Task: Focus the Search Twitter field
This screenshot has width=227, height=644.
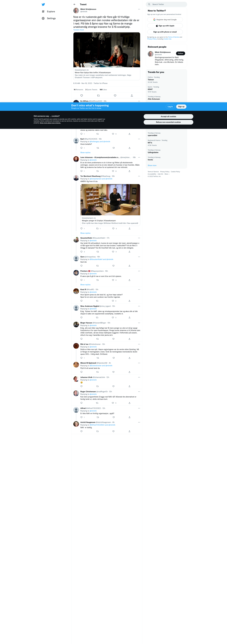Action: 166,4
